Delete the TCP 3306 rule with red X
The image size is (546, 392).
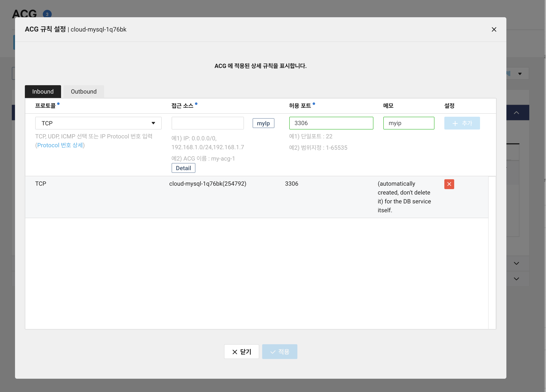click(449, 184)
